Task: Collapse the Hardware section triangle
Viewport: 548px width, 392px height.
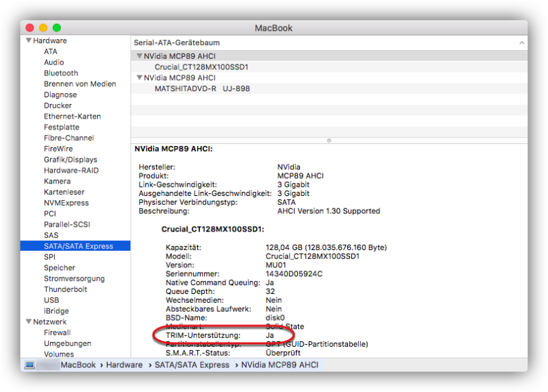Action: click(x=29, y=40)
